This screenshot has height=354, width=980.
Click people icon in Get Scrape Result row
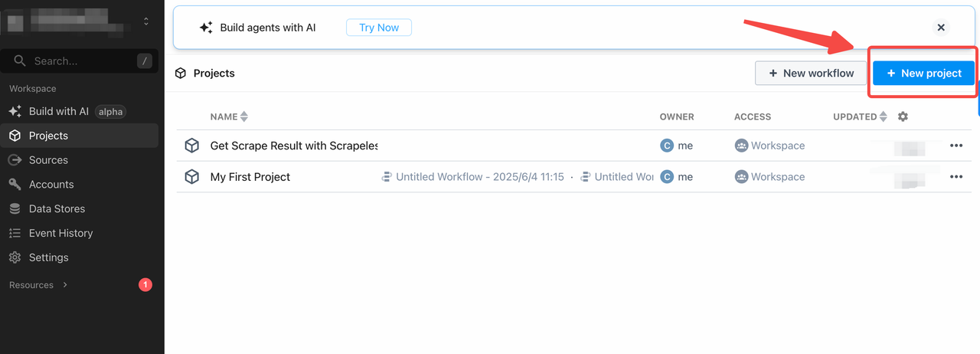click(741, 146)
